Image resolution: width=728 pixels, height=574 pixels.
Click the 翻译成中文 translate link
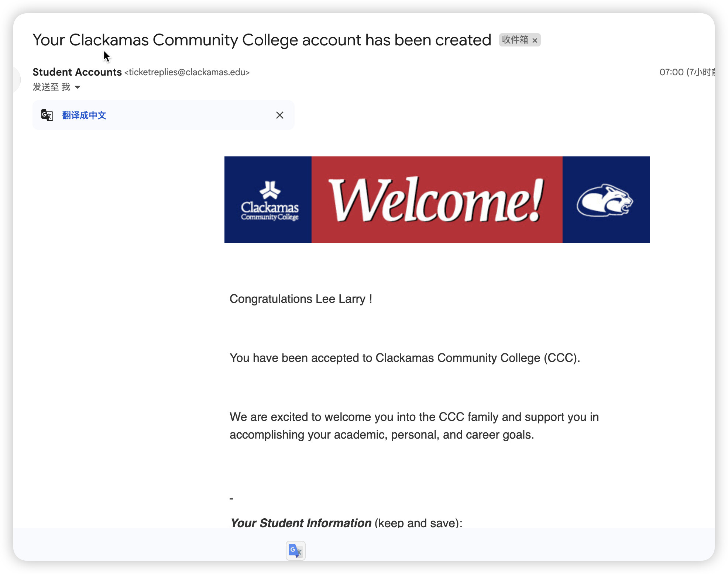(x=84, y=115)
